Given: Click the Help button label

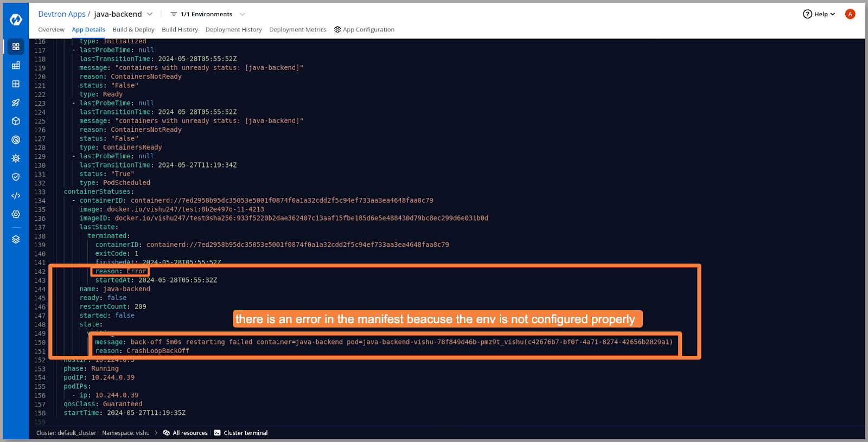Looking at the screenshot, I should click(x=821, y=14).
